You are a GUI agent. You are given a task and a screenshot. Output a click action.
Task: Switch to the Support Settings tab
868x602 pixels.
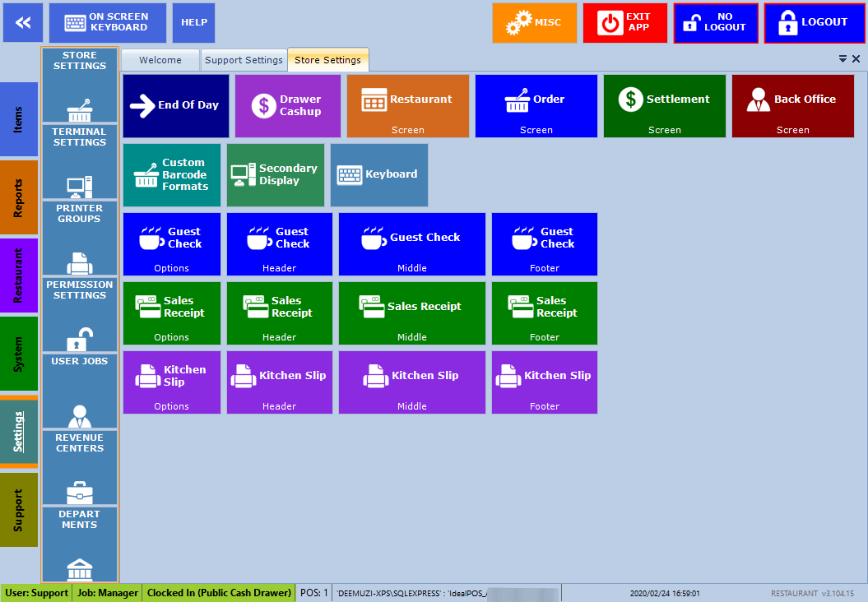point(244,60)
